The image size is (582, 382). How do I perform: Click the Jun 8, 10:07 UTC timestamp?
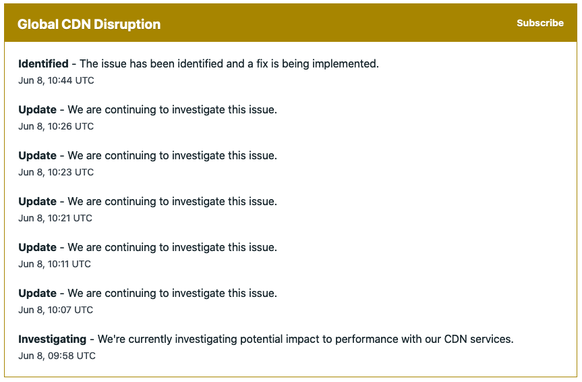pyautogui.click(x=56, y=310)
